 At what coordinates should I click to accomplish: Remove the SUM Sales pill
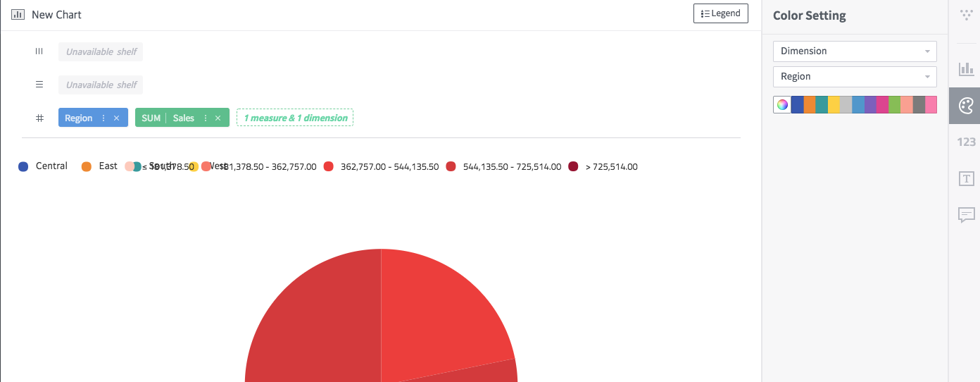[x=218, y=118]
